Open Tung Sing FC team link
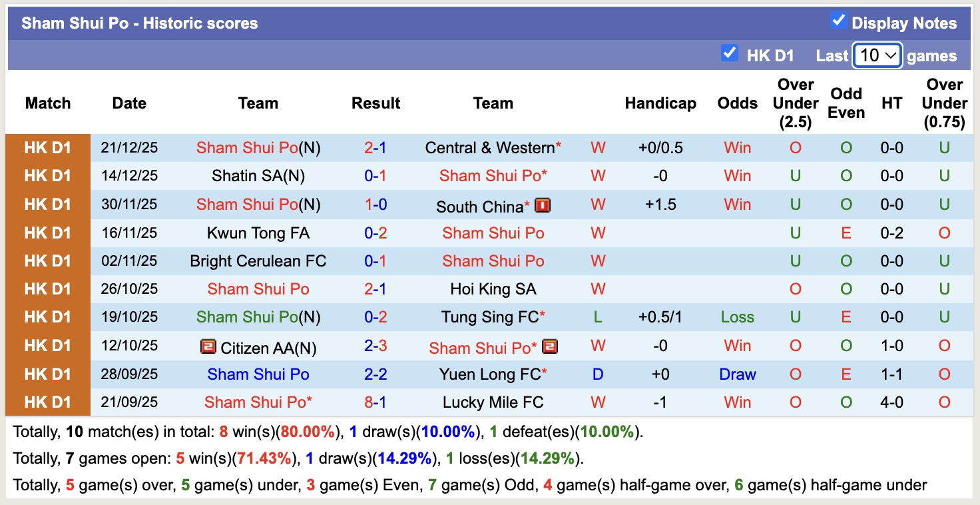The height and width of the screenshot is (505, 980). click(489, 317)
